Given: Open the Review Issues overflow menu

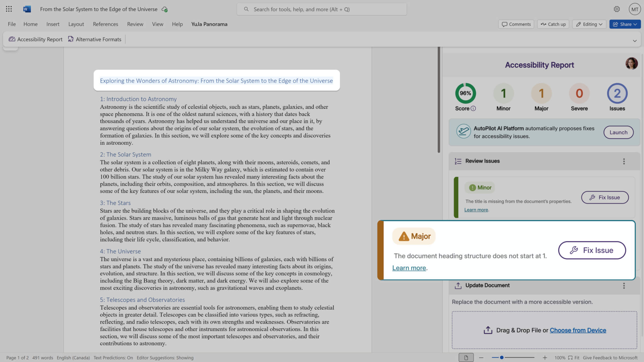Looking at the screenshot, I should (624, 161).
